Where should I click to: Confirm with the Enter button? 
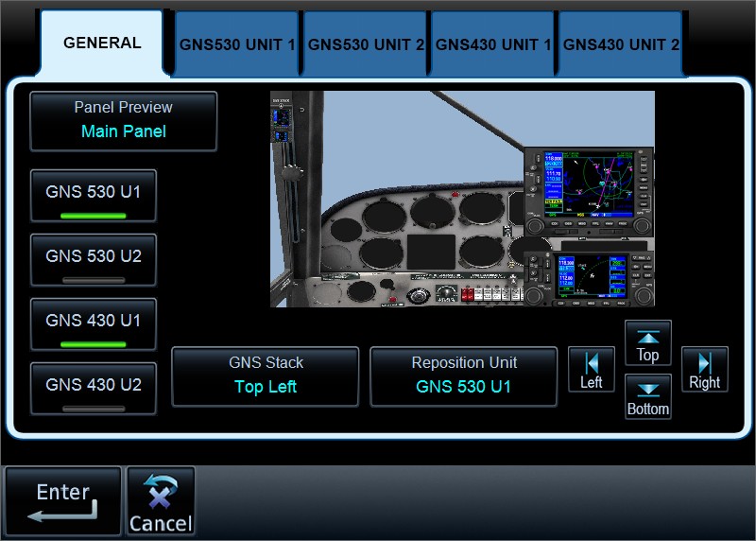(62, 501)
